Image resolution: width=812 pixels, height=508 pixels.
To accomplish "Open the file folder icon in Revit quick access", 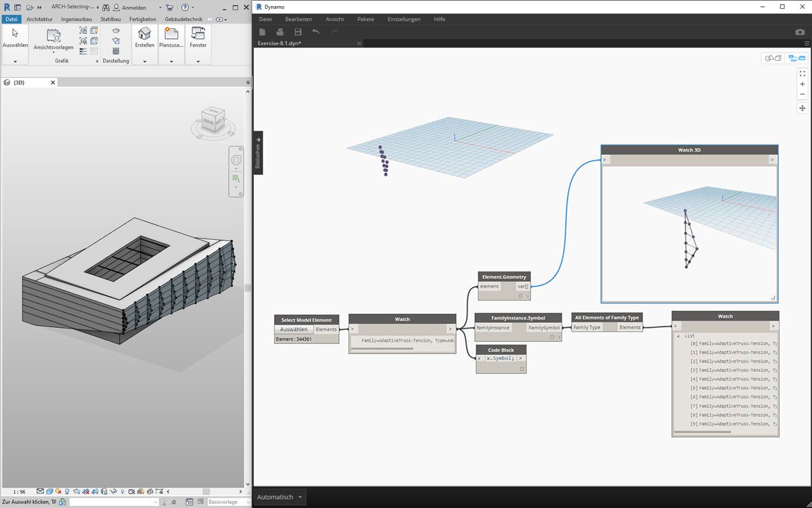I will coord(30,7).
